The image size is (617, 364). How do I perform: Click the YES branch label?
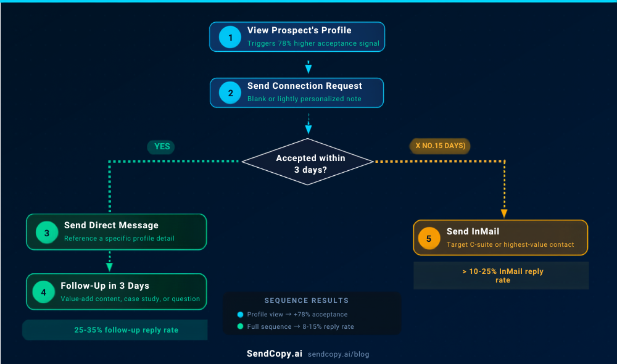tap(161, 147)
